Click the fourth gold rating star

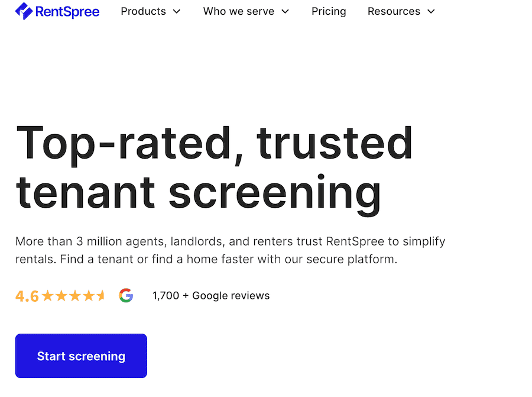(88, 296)
